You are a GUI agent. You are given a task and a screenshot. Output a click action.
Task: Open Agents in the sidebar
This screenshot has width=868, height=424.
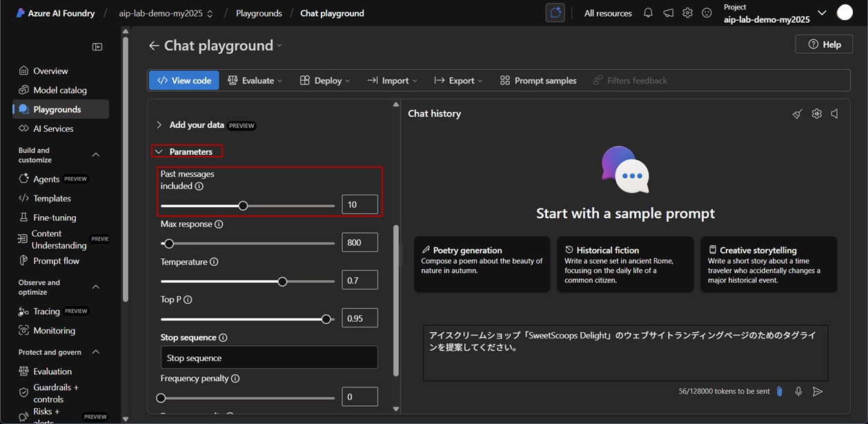click(46, 179)
